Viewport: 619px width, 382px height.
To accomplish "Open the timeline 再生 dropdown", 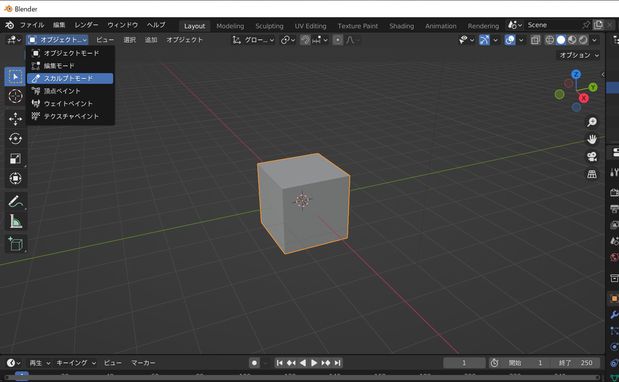I will click(39, 363).
